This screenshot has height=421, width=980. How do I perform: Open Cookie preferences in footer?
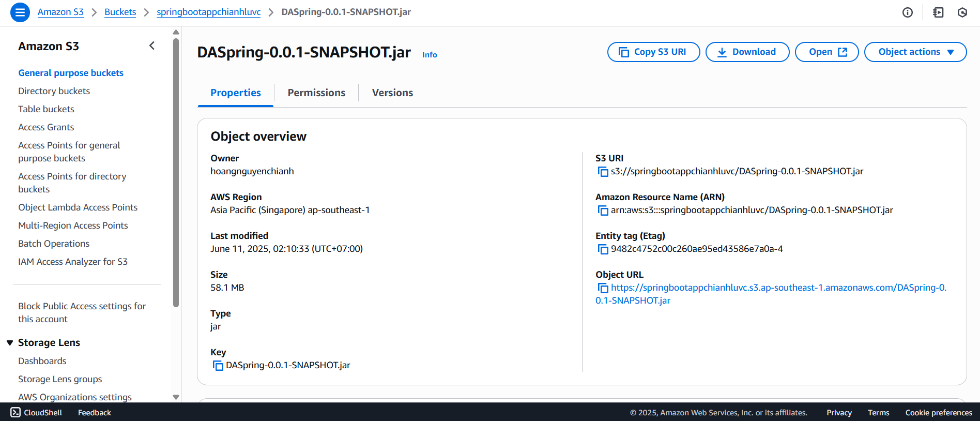tap(939, 413)
